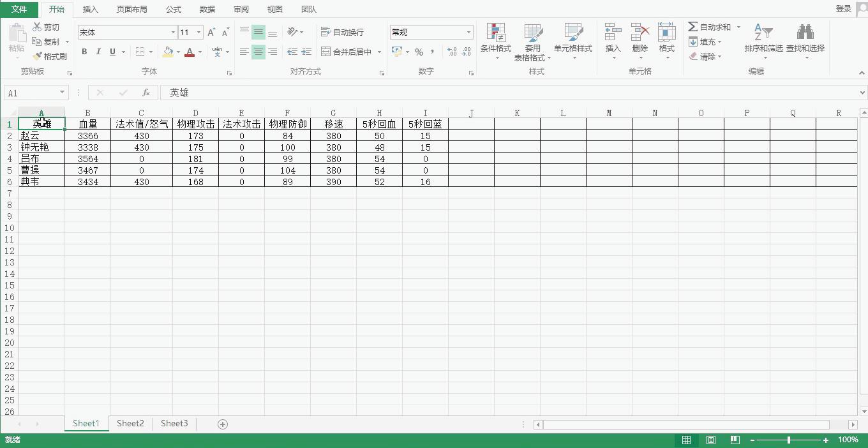Screen dimensions: 868x448
Task: Expand Merge and Center dropdown arrow
Action: point(379,52)
